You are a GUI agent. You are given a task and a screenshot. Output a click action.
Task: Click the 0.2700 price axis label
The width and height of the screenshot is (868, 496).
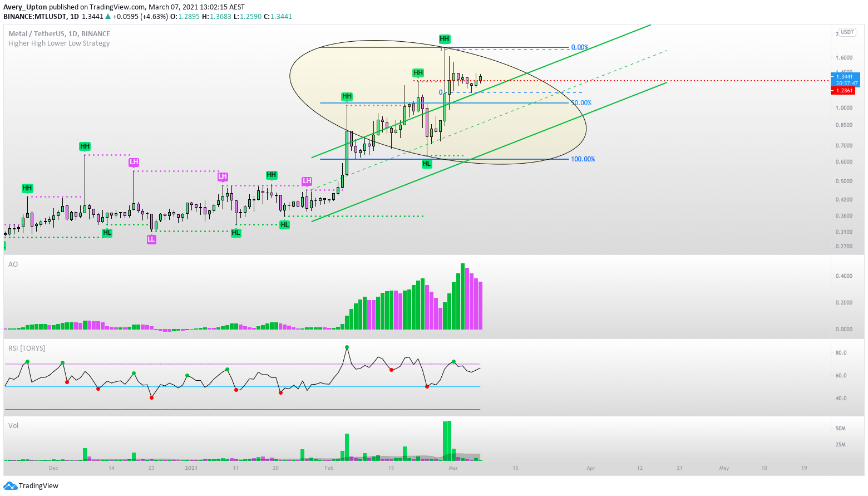pyautogui.click(x=844, y=247)
